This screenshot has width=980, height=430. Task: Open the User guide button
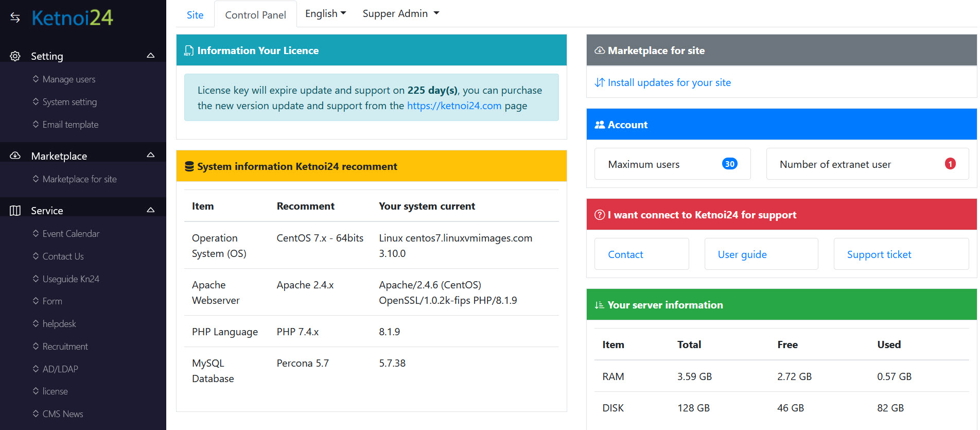pos(761,254)
